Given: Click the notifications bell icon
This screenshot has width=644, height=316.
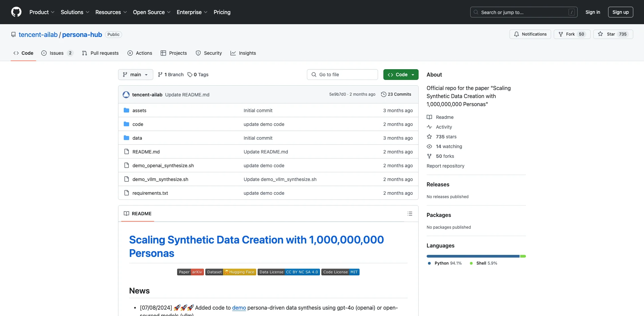Looking at the screenshot, I should (x=517, y=34).
